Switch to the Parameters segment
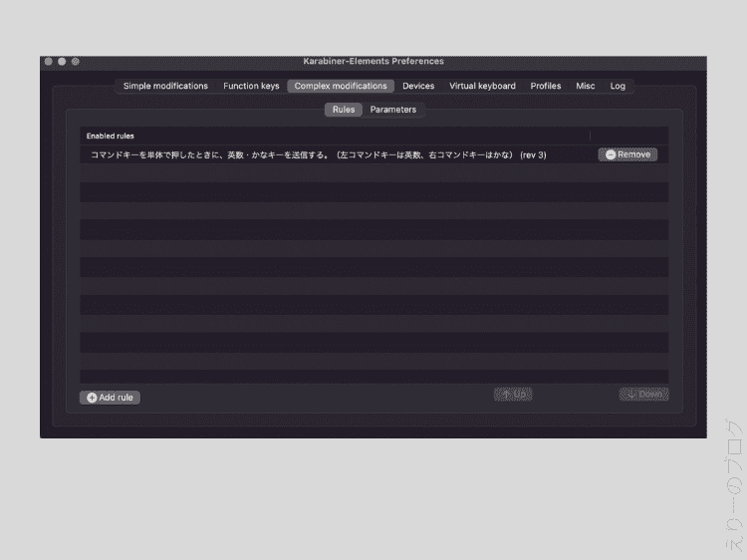The width and height of the screenshot is (747, 560). (393, 110)
